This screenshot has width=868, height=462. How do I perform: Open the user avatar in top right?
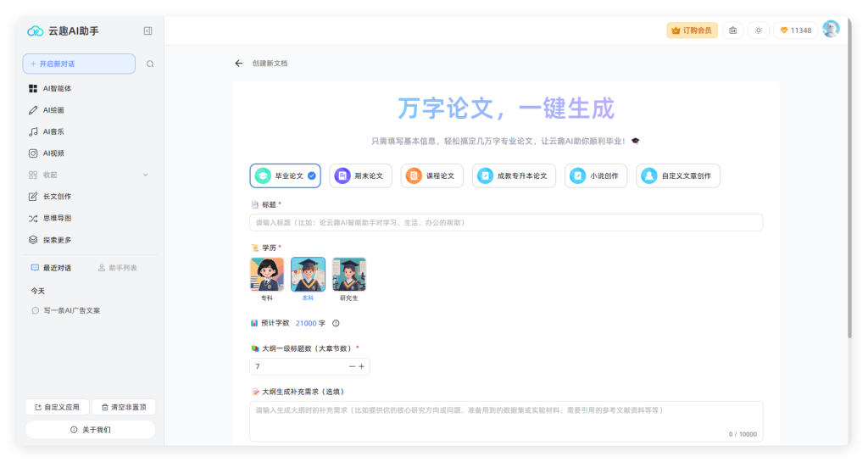coord(831,30)
